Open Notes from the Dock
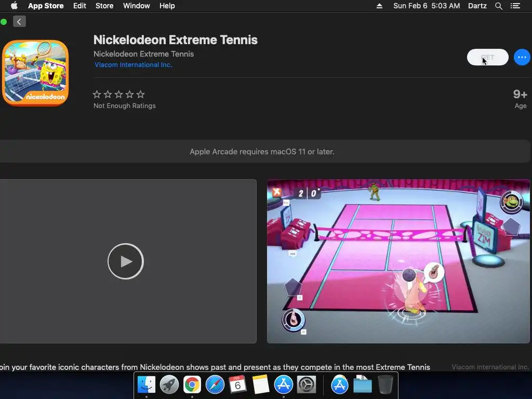 tap(261, 384)
